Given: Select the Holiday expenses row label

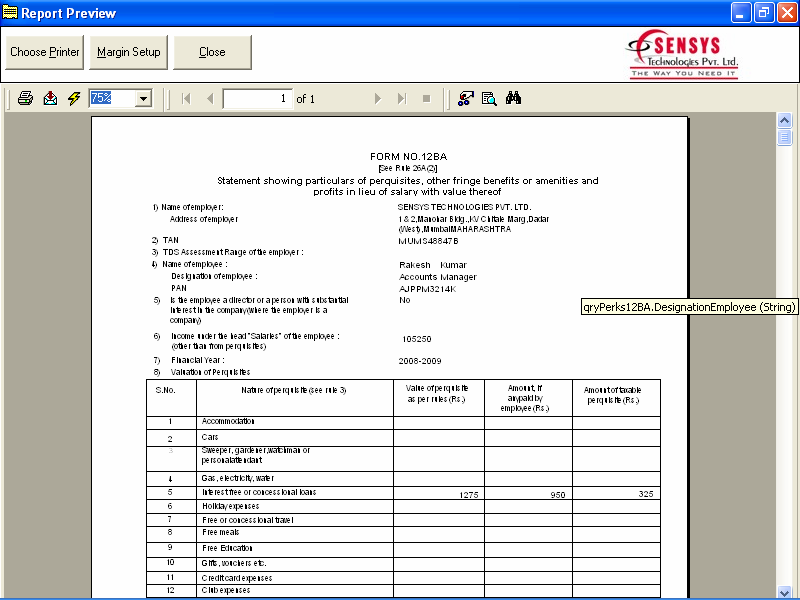Looking at the screenshot, I should pos(231,506).
